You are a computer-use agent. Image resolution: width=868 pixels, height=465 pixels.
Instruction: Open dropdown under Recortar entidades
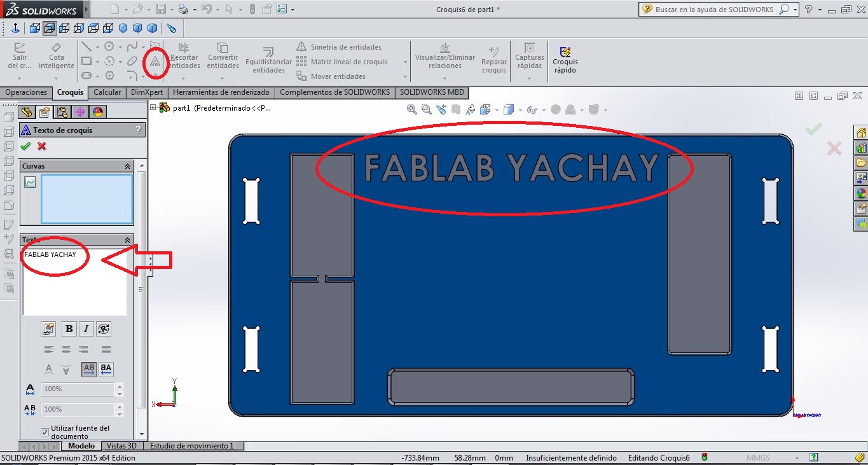[x=183, y=79]
